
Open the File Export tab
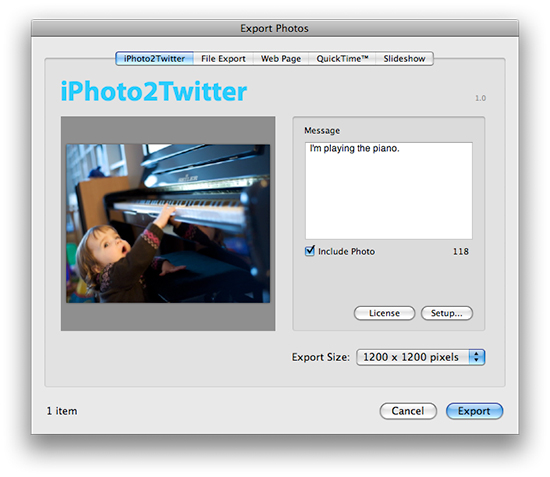click(223, 59)
